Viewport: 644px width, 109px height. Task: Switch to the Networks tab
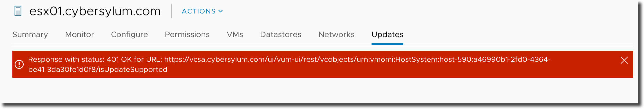click(x=336, y=35)
